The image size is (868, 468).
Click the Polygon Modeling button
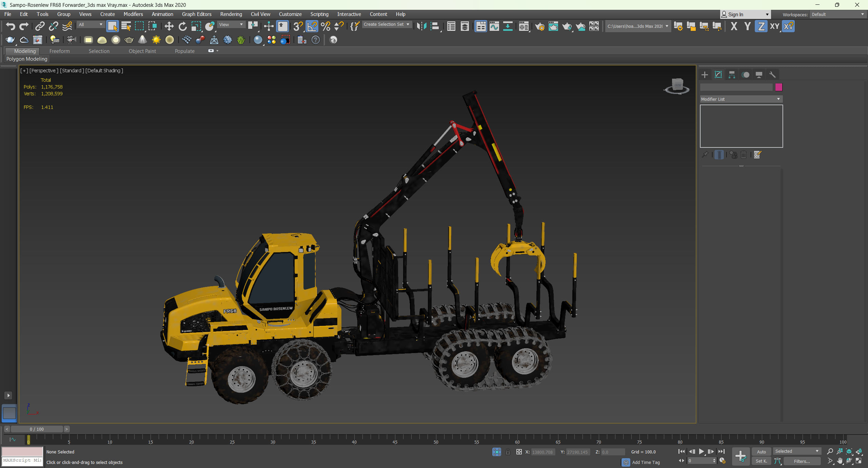pos(27,59)
